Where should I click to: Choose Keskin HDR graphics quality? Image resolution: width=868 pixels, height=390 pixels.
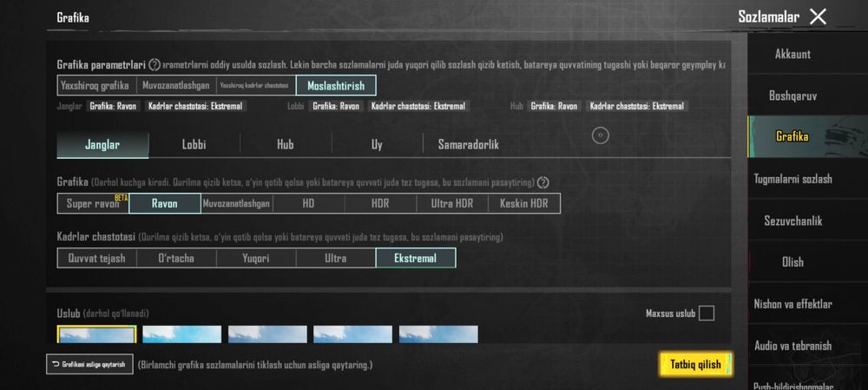point(523,203)
